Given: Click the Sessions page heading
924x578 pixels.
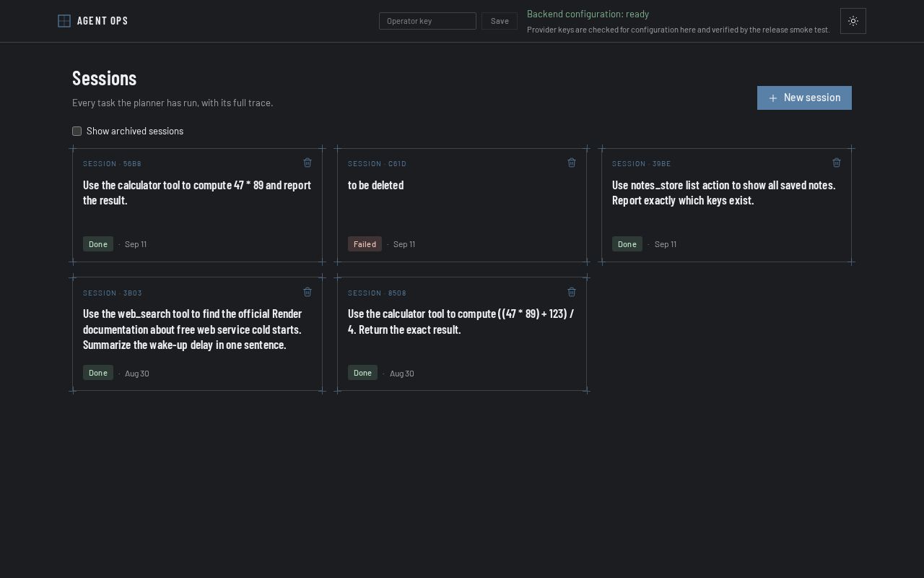Looking at the screenshot, I should point(105,78).
